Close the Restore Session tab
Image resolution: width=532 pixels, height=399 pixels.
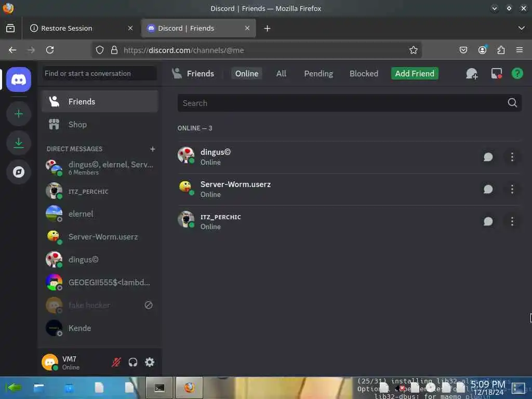pos(130,28)
